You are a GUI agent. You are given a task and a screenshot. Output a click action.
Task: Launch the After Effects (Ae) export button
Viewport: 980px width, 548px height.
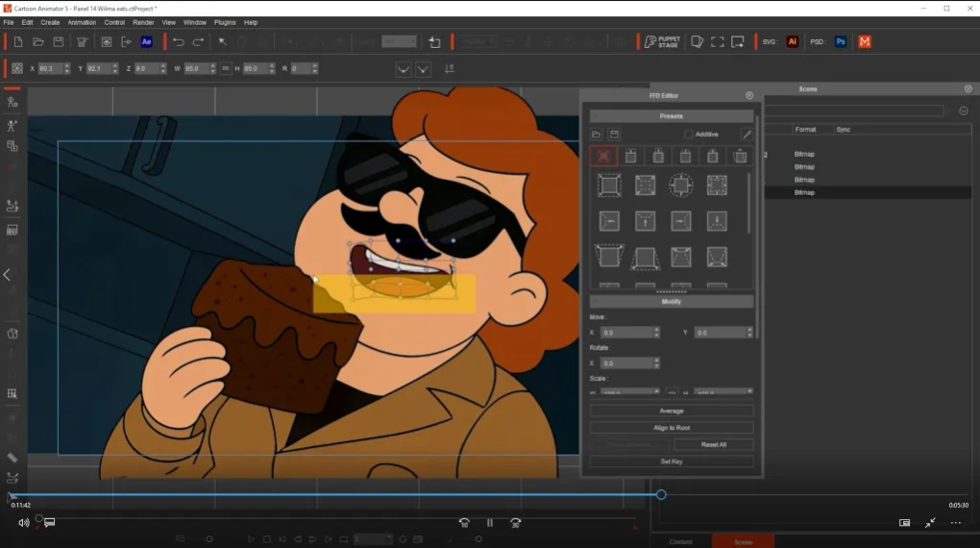(147, 42)
